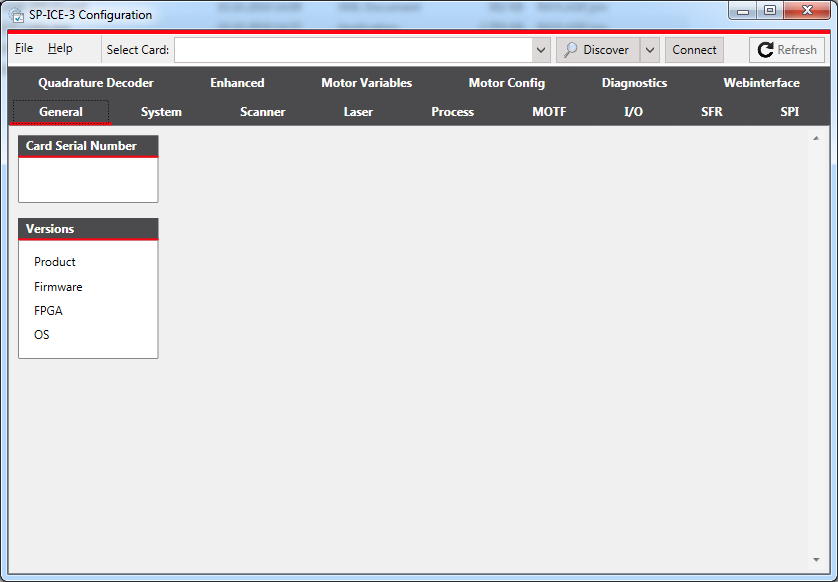Viewport: 838px width, 582px height.
Task: Click the Versions panel header
Action: coord(88,229)
